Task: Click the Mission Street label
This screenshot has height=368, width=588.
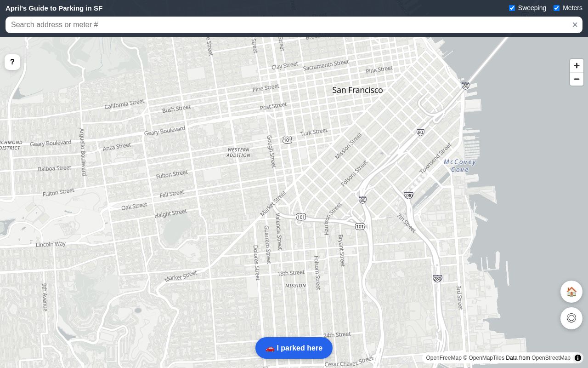Action: coord(348,146)
